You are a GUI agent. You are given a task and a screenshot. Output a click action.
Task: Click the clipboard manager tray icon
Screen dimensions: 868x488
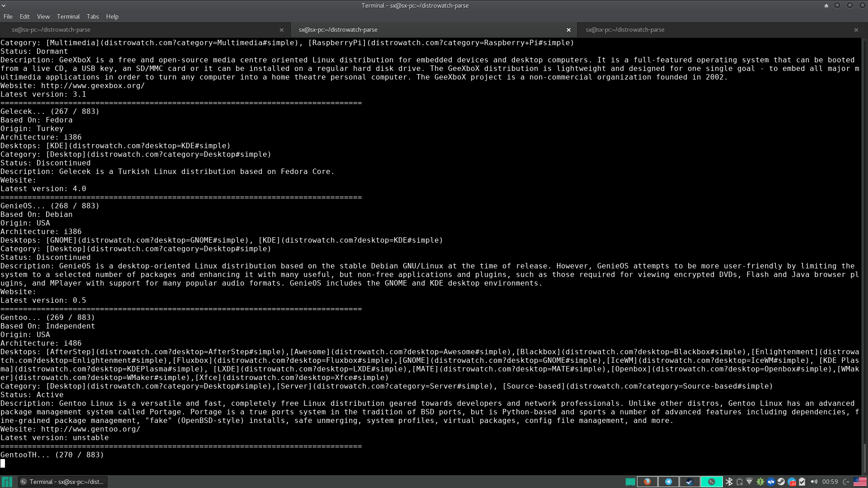tap(802, 482)
